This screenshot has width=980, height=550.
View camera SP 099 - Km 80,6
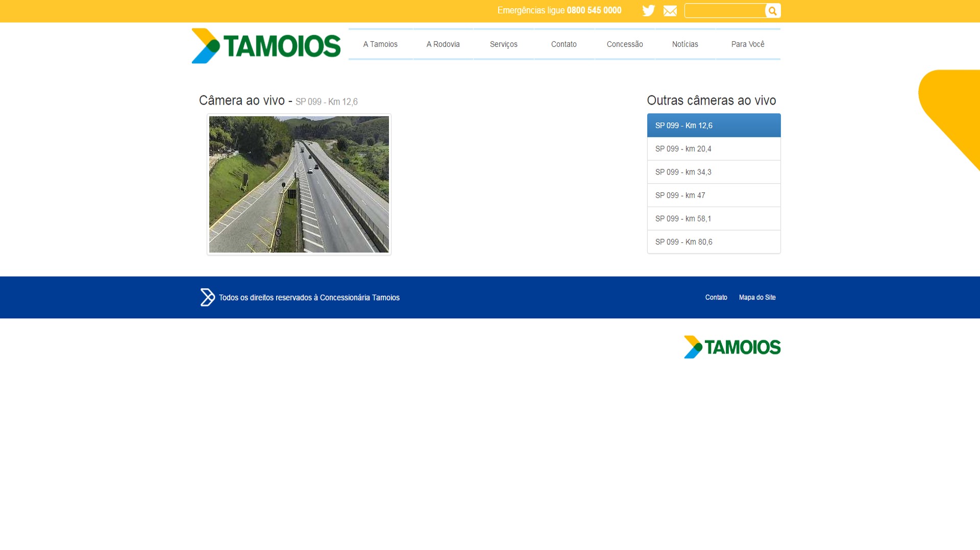click(714, 242)
